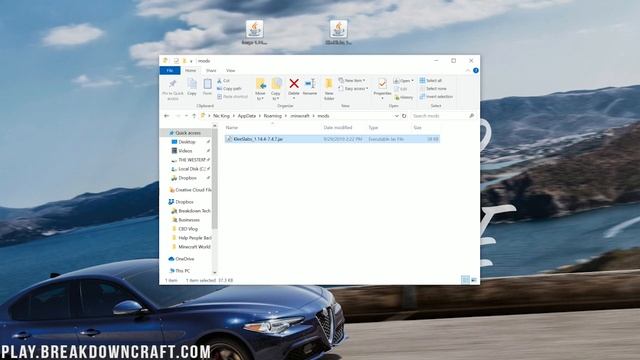Screen dimensions: 640x360
Task: Click Roaming in the address path
Action: (272, 116)
